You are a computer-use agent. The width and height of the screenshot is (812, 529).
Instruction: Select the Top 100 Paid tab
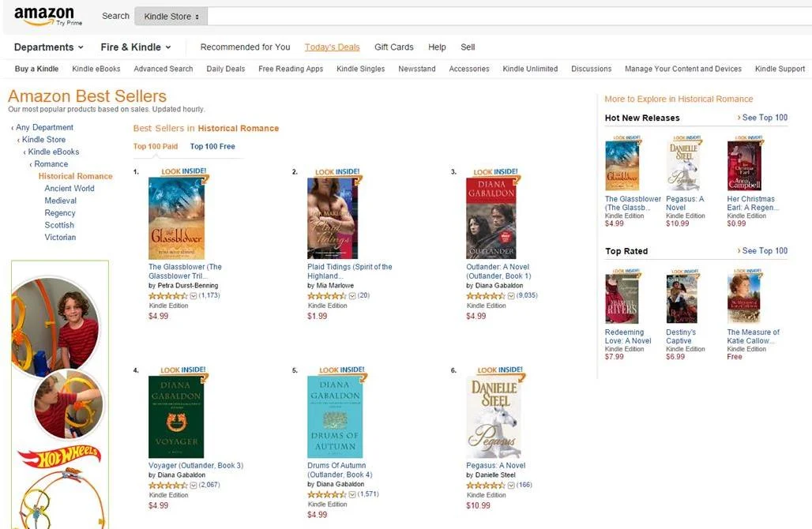pos(156,147)
